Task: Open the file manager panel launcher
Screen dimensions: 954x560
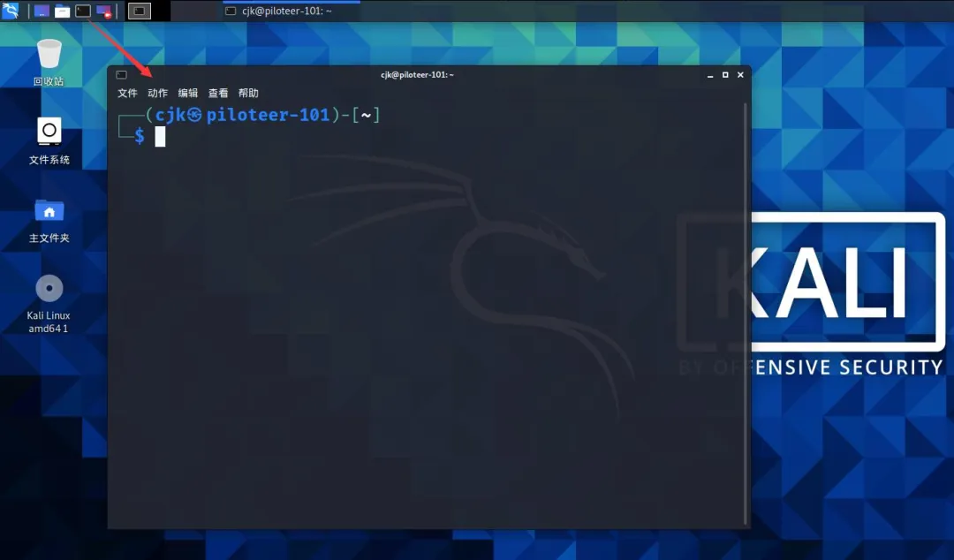Action: (62, 11)
